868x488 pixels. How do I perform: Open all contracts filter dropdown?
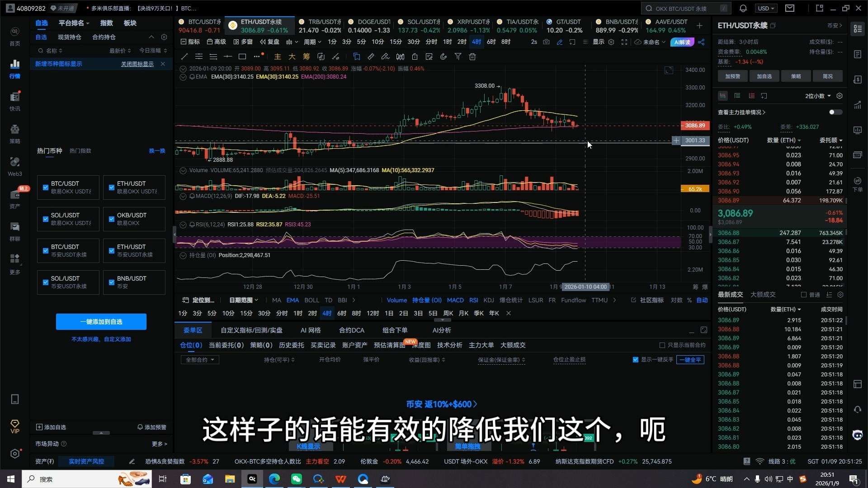click(200, 360)
